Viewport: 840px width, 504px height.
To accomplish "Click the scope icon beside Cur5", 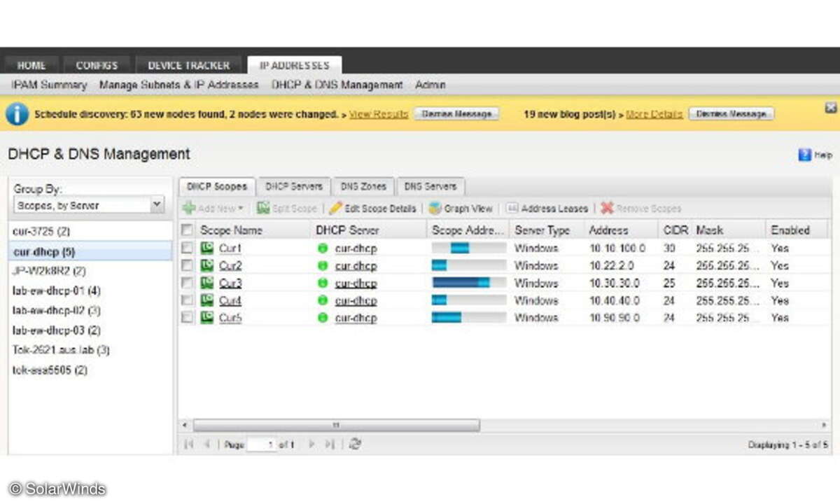I will (x=206, y=317).
